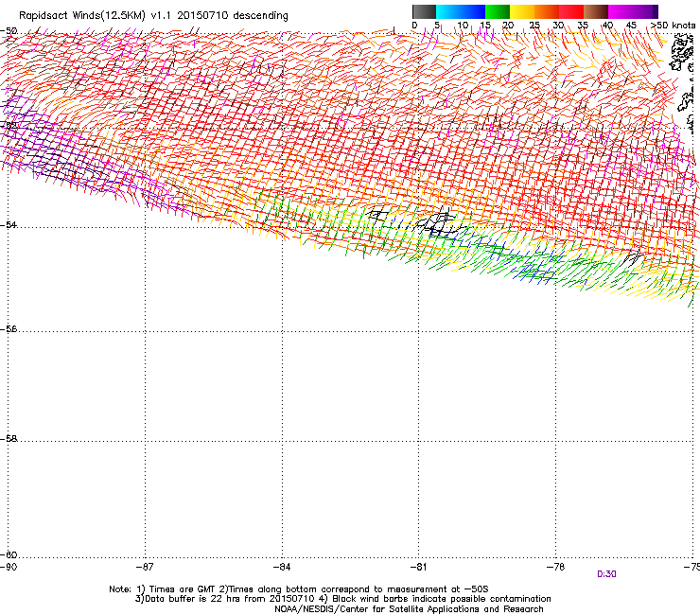
Task: Click the note 'Black wind barbs indicate possible contamination'
Action: 441,599
